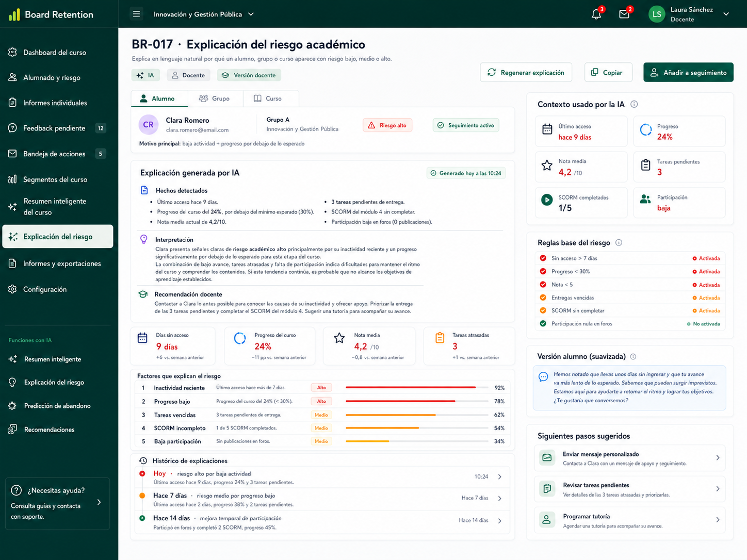Image resolution: width=747 pixels, height=560 pixels.
Task: Click clara.romero@email.com link
Action: pos(197,130)
